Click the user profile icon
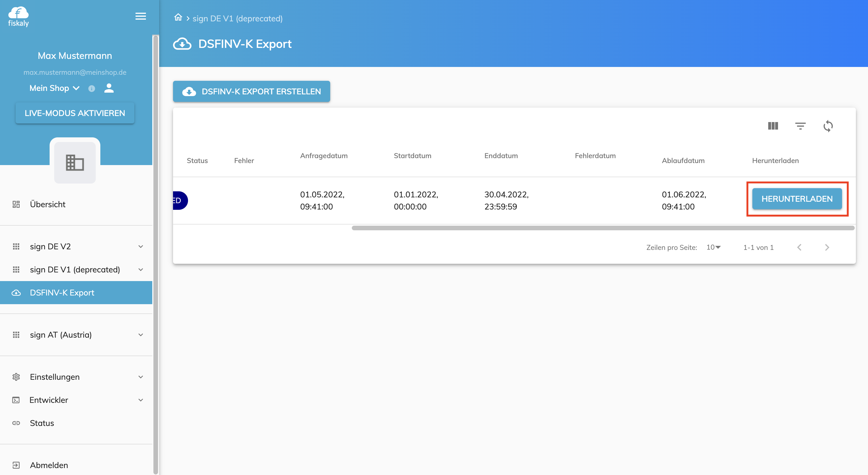The image size is (868, 475). click(x=109, y=88)
